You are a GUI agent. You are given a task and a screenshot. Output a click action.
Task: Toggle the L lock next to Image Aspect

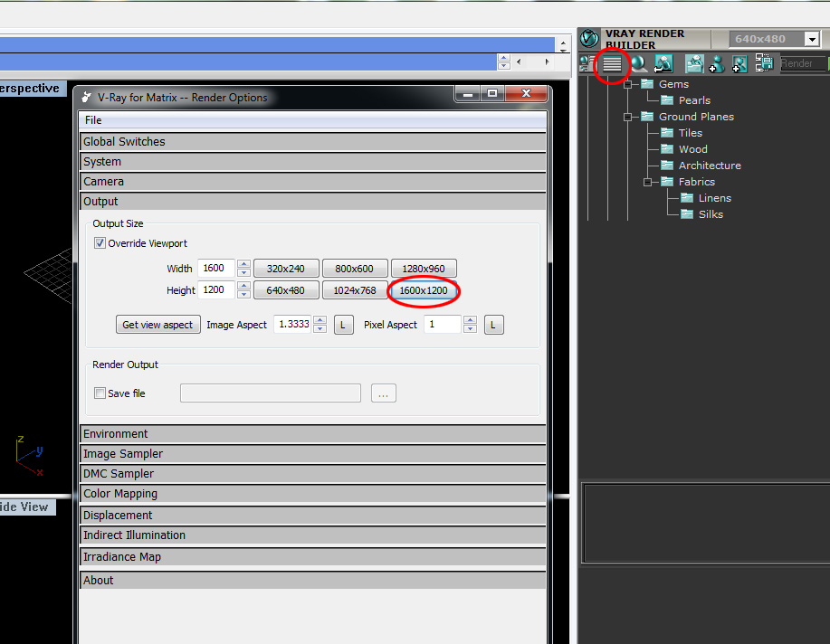tap(343, 325)
